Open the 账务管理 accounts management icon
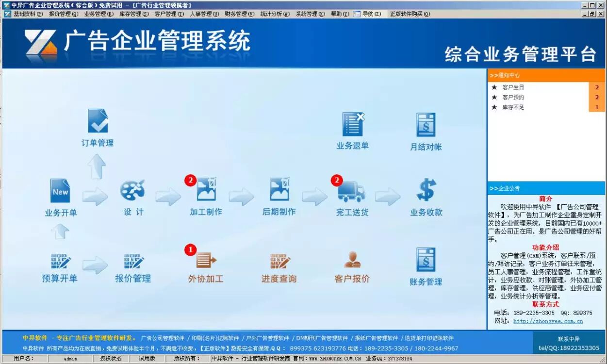Viewport: 607px width, 364px height. pyautogui.click(x=426, y=260)
